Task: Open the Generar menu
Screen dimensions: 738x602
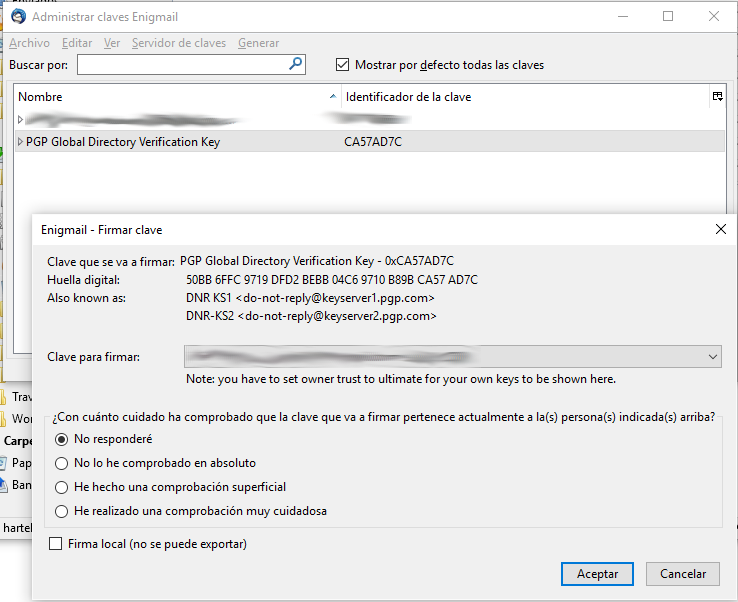Action: [x=258, y=43]
